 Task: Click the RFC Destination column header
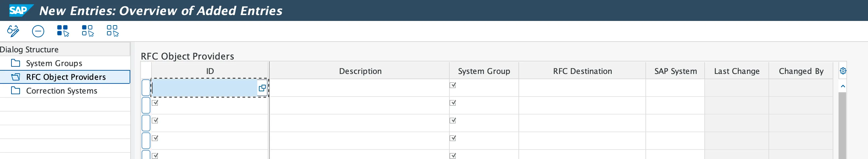pyautogui.click(x=582, y=71)
